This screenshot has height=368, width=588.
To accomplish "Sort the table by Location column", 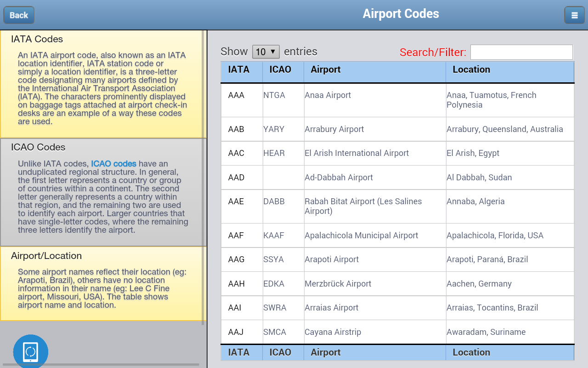I will click(x=472, y=69).
